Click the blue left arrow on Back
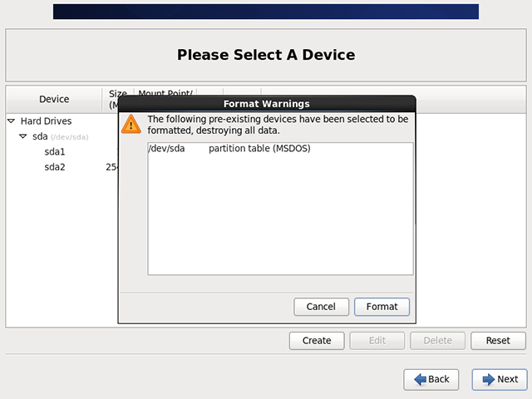 click(x=420, y=379)
